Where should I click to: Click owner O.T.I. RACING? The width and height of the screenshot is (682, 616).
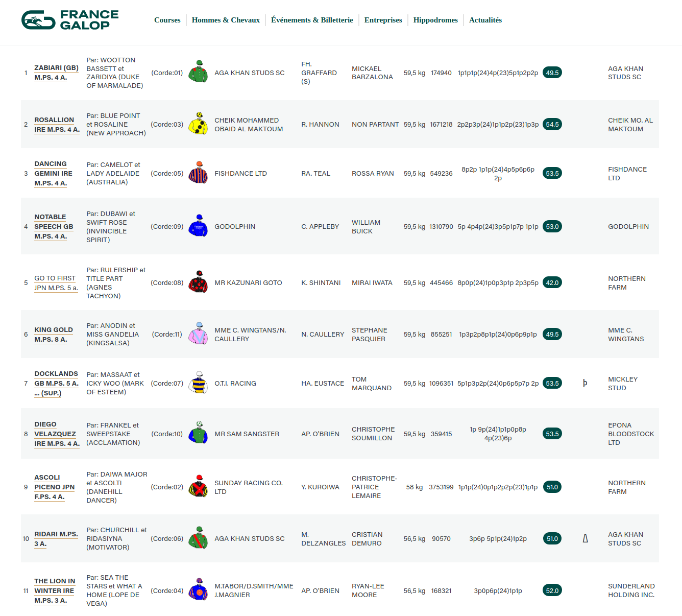[x=235, y=383]
